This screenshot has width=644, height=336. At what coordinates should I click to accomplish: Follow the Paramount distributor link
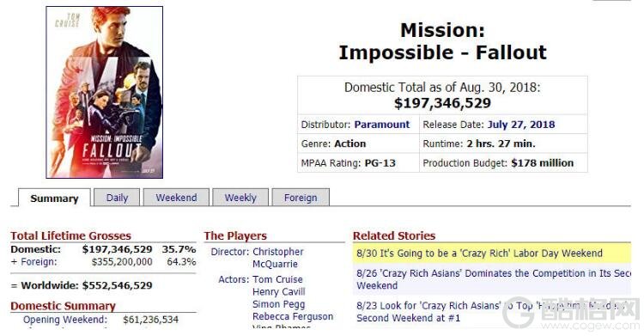pyautogui.click(x=382, y=125)
